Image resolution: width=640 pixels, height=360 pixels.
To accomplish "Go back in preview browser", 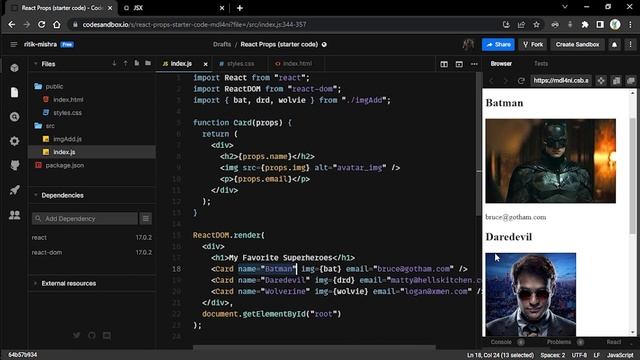I will [x=491, y=81].
